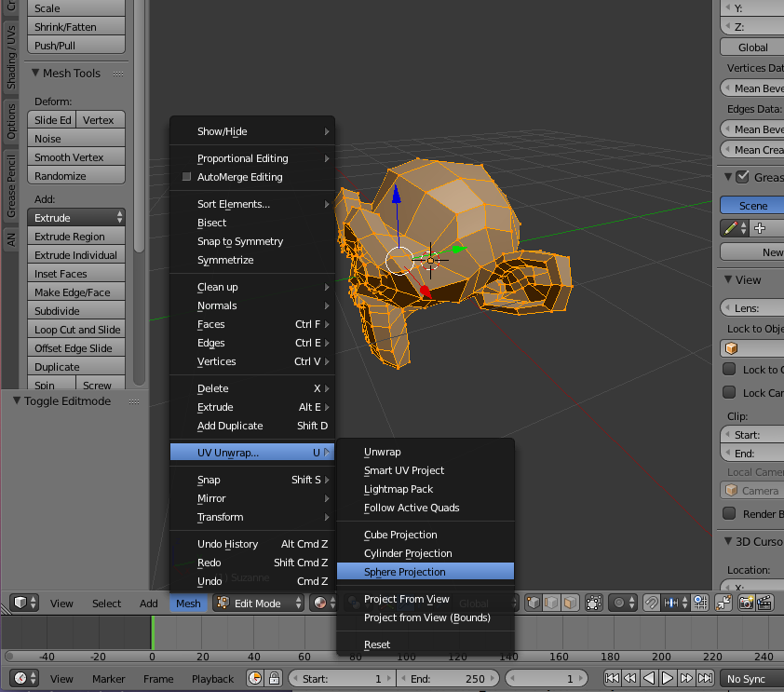Select edge select mode cube icon

(x=551, y=603)
